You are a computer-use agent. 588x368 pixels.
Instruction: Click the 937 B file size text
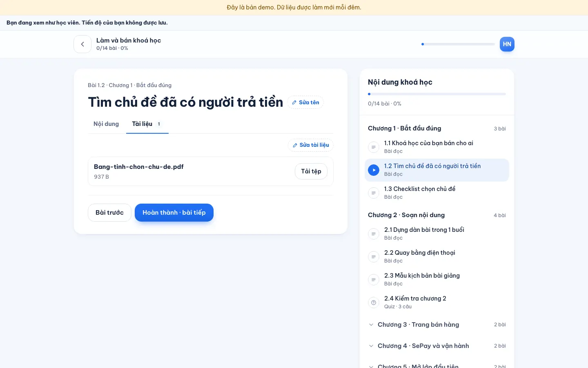[101, 177]
